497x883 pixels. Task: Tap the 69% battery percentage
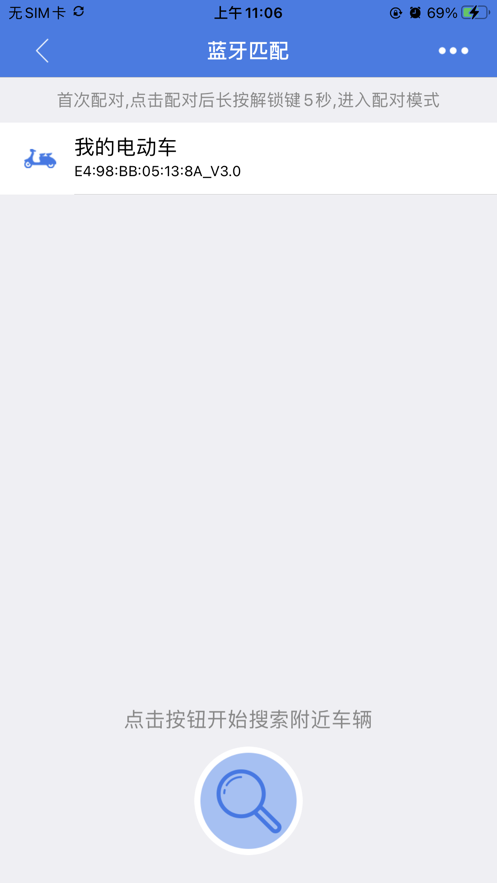[x=442, y=12]
